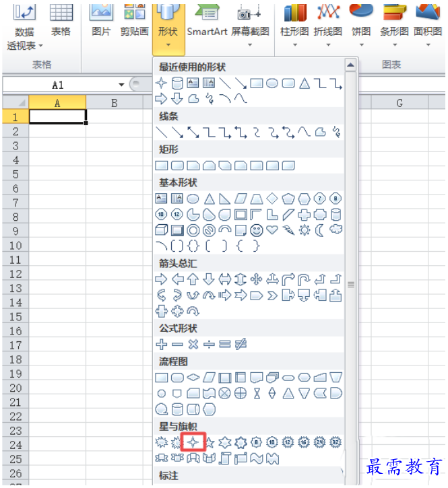Pick the scribble shape in 线条 section
Image resolution: width=448 pixels, height=488 pixels.
click(x=336, y=133)
